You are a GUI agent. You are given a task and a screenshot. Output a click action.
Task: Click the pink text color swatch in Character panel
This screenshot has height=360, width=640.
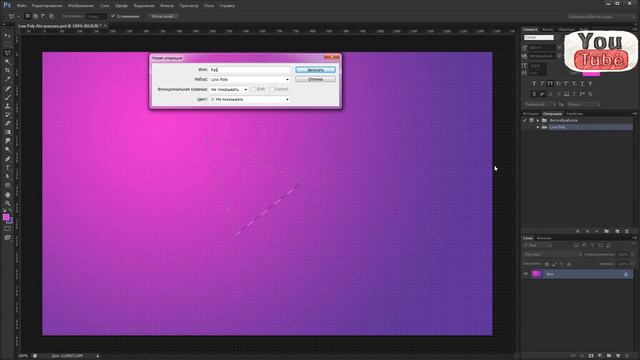click(x=591, y=74)
